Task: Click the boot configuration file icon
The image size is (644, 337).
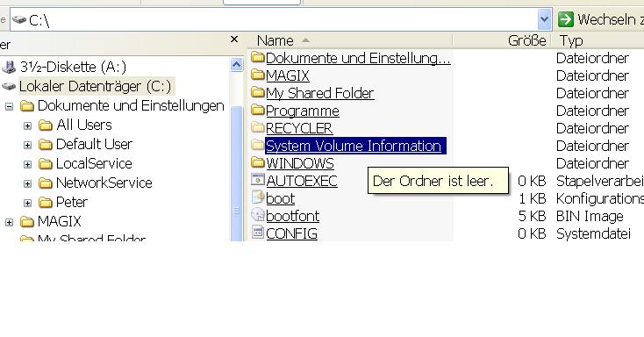Action: (258, 197)
